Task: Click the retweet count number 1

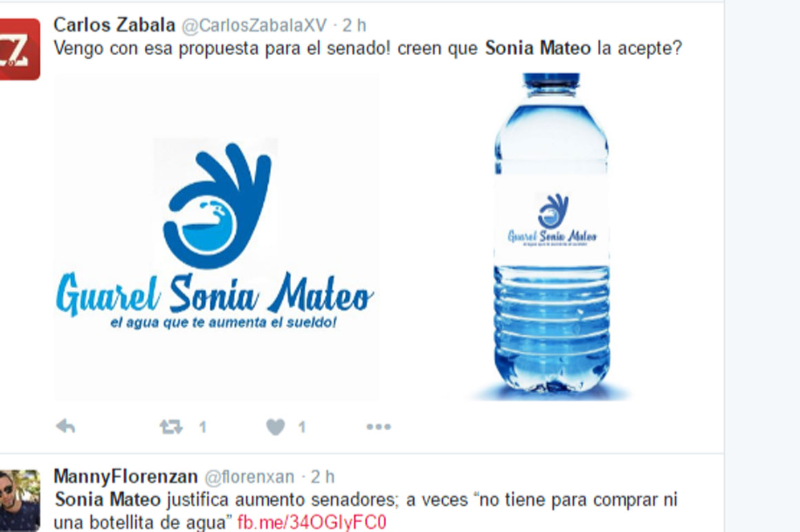Action: (x=203, y=427)
